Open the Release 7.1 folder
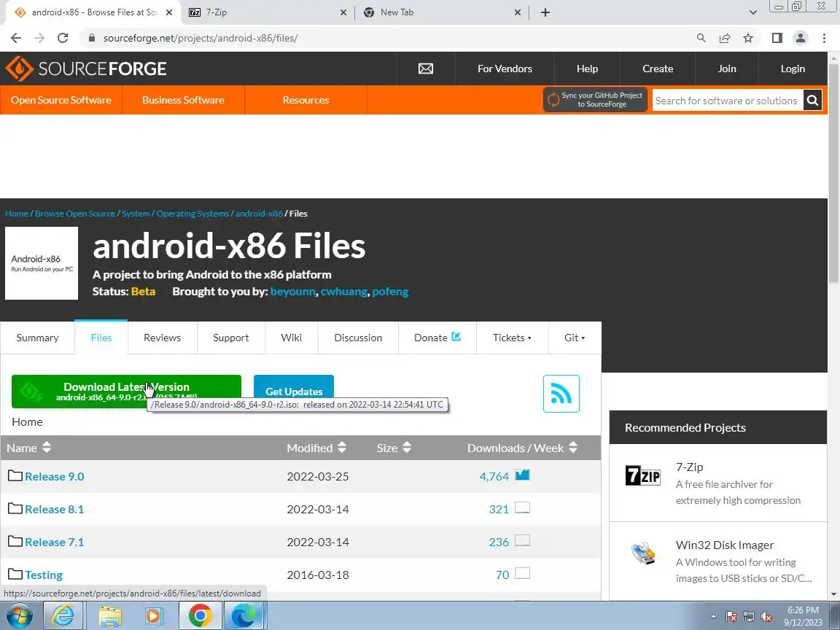The height and width of the screenshot is (630, 840). [x=54, y=542]
